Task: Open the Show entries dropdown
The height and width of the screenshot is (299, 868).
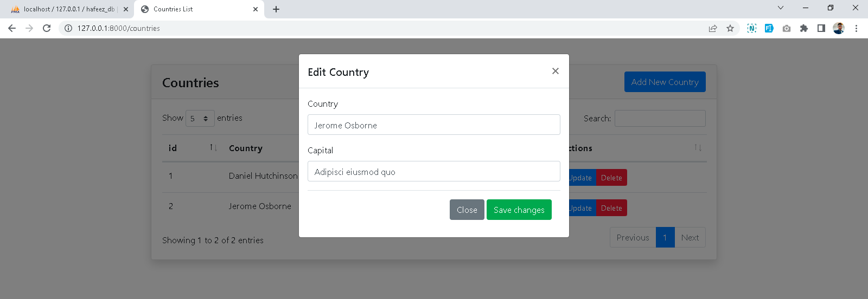Action: point(200,118)
